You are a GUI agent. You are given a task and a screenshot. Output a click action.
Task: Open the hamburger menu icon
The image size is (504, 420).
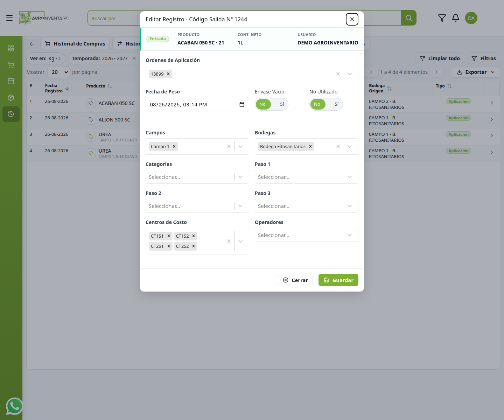(9, 18)
